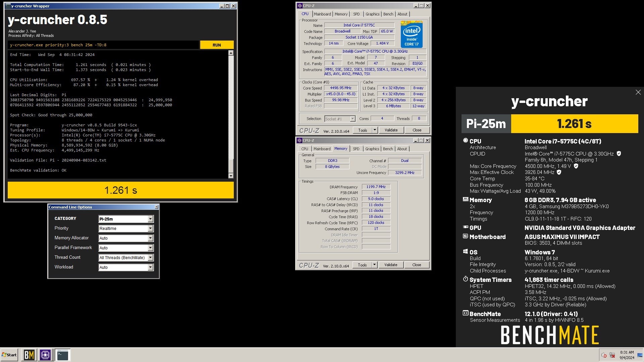Open the Workload dropdown
644x362 pixels.
pyautogui.click(x=126, y=267)
